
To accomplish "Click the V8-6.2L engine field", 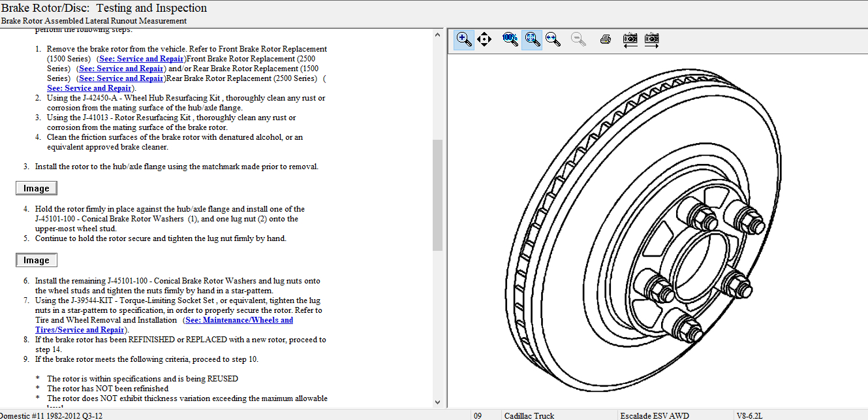I will (749, 415).
